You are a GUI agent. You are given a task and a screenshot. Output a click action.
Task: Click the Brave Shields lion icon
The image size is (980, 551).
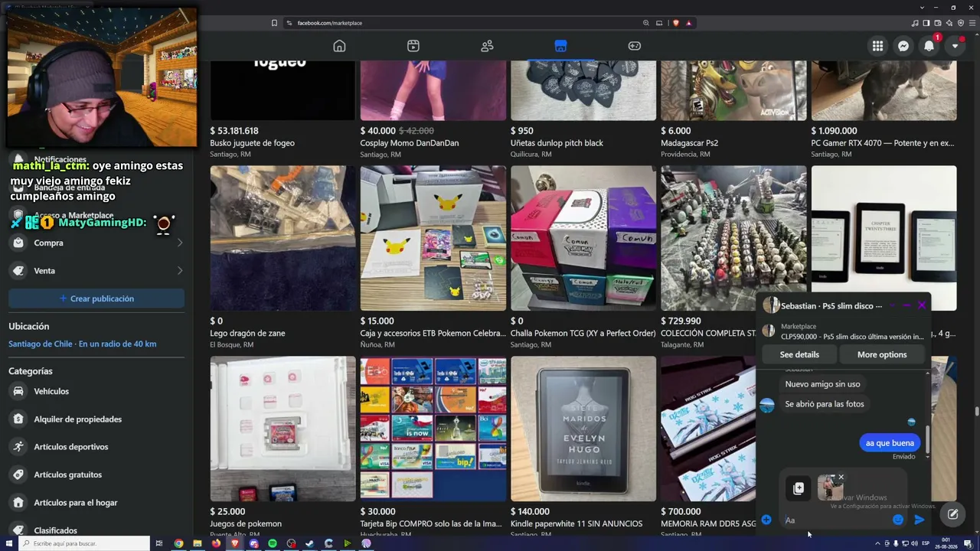[x=675, y=23]
